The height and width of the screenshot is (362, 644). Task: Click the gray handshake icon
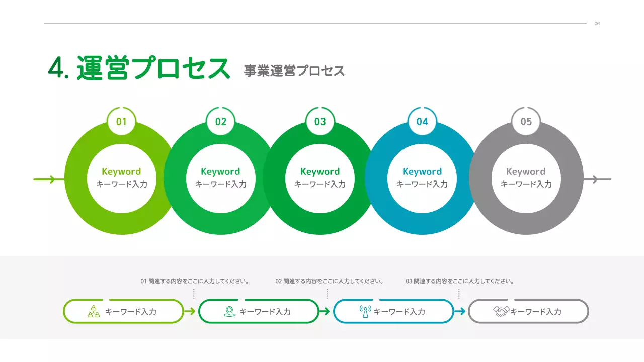(x=501, y=311)
